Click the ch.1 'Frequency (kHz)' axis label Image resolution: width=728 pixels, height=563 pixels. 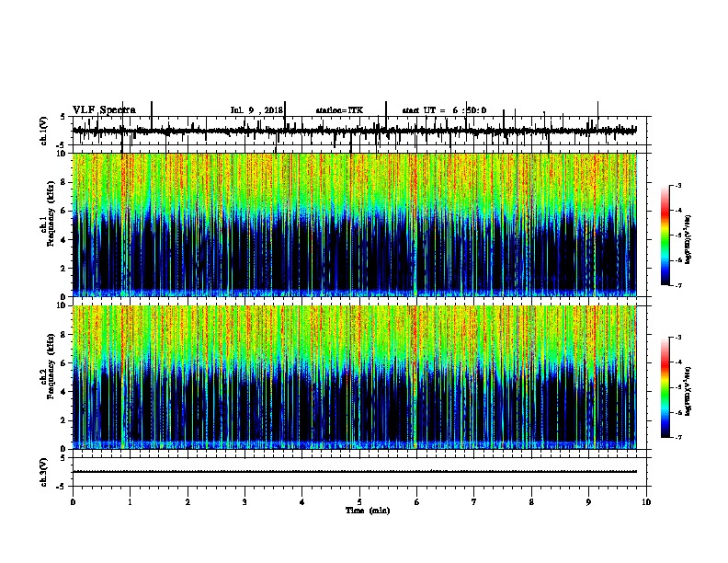[51, 213]
